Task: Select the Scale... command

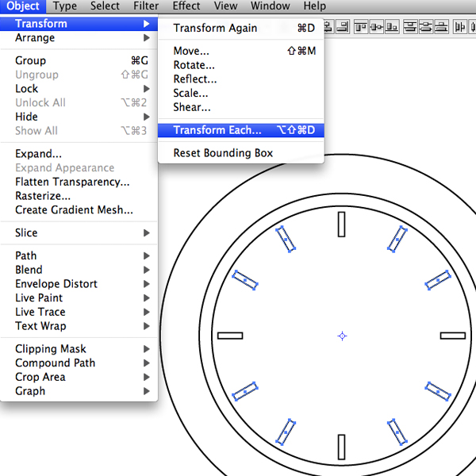Action: (241, 93)
